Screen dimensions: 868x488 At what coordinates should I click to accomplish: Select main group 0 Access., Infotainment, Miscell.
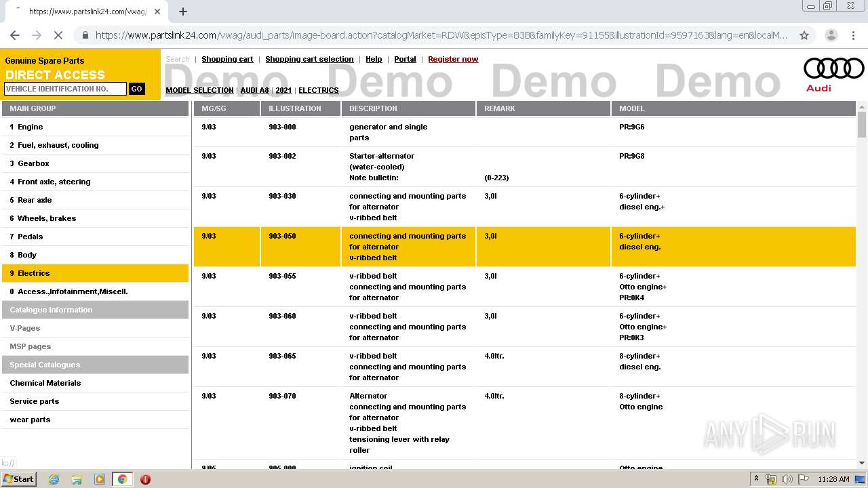point(95,291)
